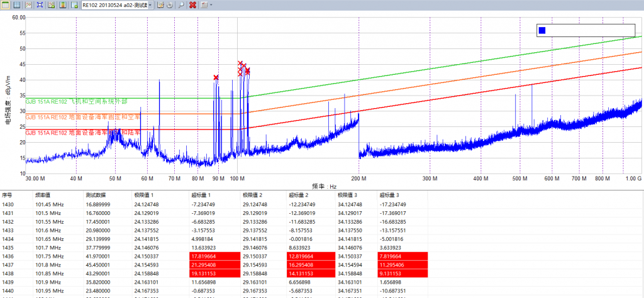
Task: Click the green GJB 151A RE102 limit label
Action: coord(76,101)
